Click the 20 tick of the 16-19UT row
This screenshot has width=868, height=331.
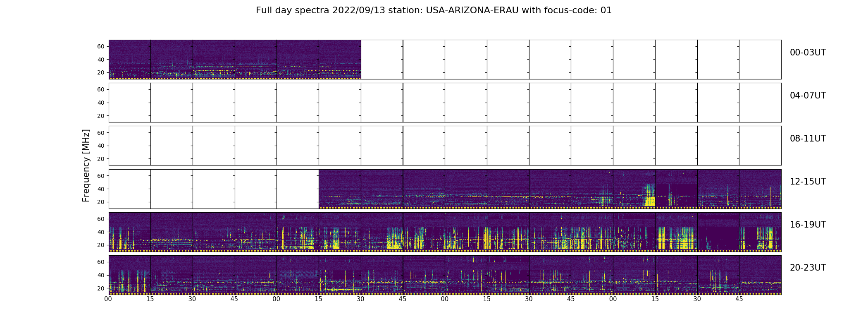[x=100, y=245]
